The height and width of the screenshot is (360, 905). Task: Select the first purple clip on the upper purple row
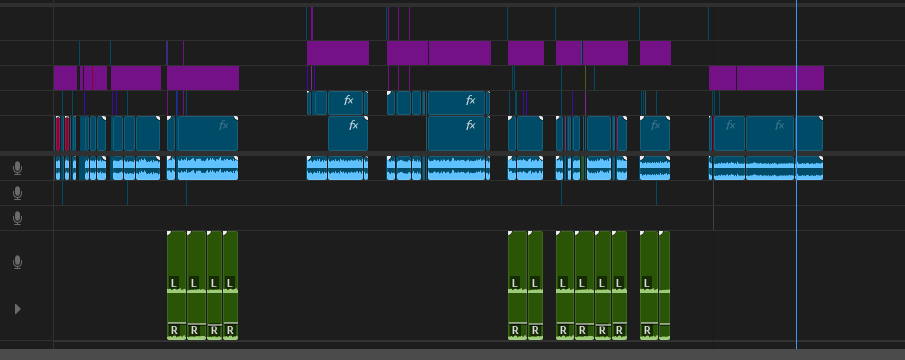(338, 52)
